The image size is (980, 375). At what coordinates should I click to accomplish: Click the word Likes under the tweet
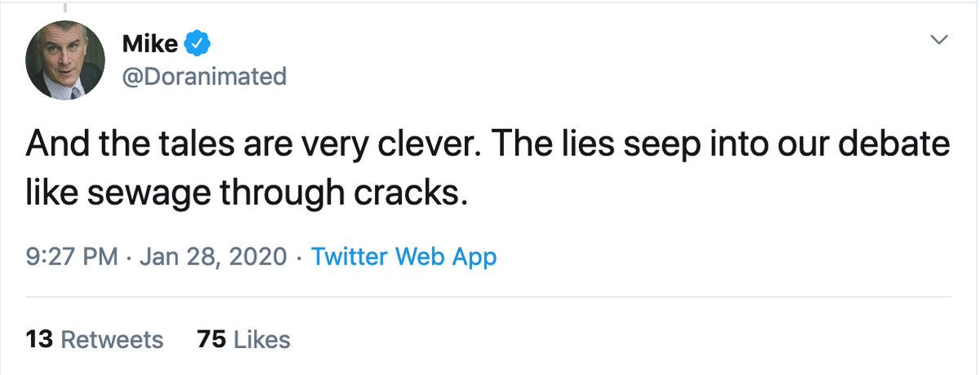pyautogui.click(x=263, y=339)
